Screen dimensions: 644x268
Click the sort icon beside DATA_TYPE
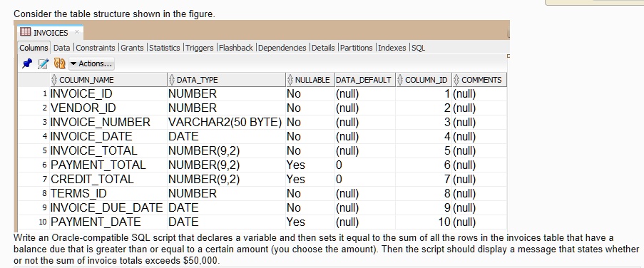(172, 80)
